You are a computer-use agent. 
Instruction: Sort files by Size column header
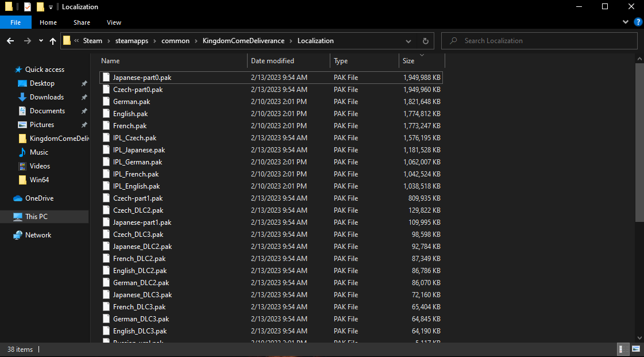point(408,61)
